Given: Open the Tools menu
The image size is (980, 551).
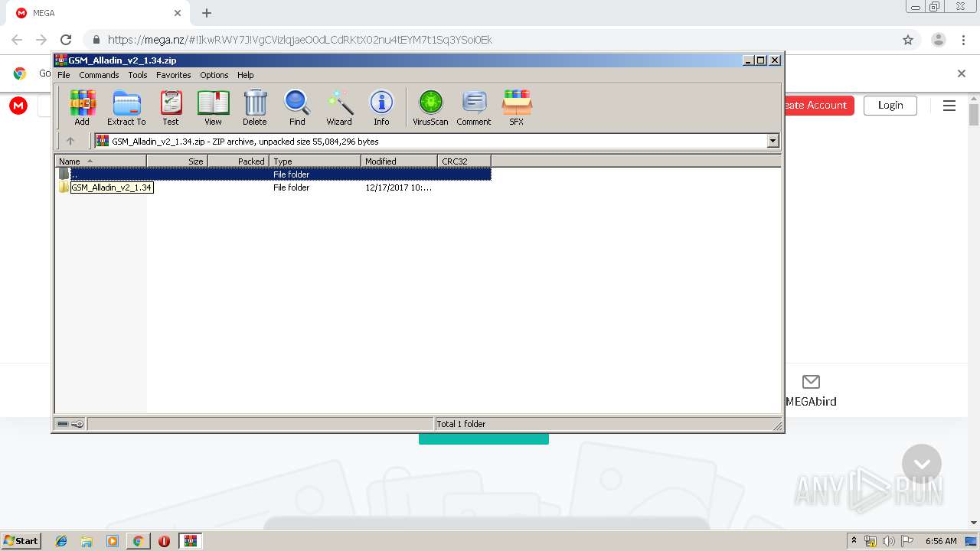Looking at the screenshot, I should pos(138,75).
